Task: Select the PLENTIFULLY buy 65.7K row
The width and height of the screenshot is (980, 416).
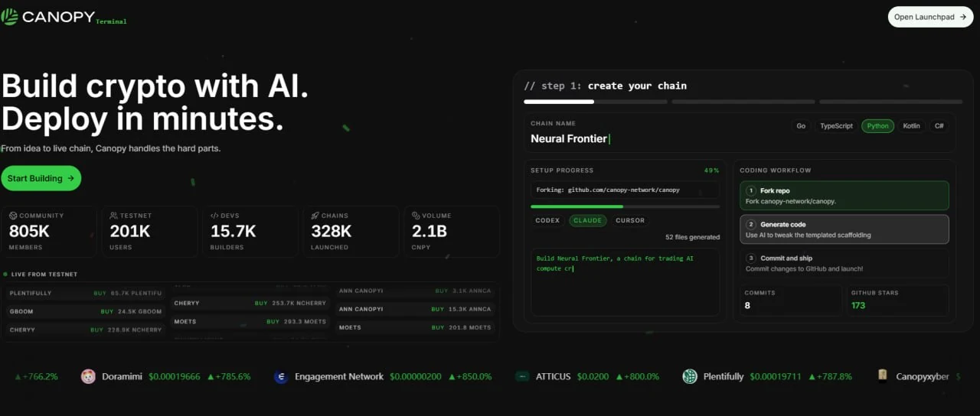Action: click(x=85, y=293)
